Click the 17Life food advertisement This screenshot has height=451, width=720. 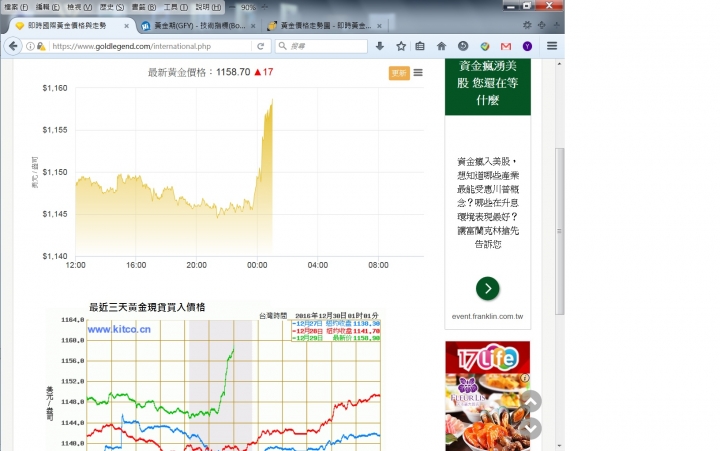(x=488, y=395)
